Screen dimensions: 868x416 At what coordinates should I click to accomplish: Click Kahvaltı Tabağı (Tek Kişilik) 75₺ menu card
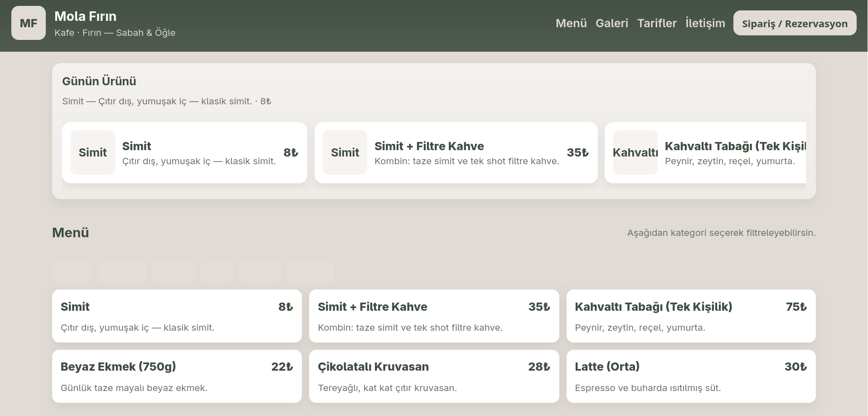coord(690,316)
